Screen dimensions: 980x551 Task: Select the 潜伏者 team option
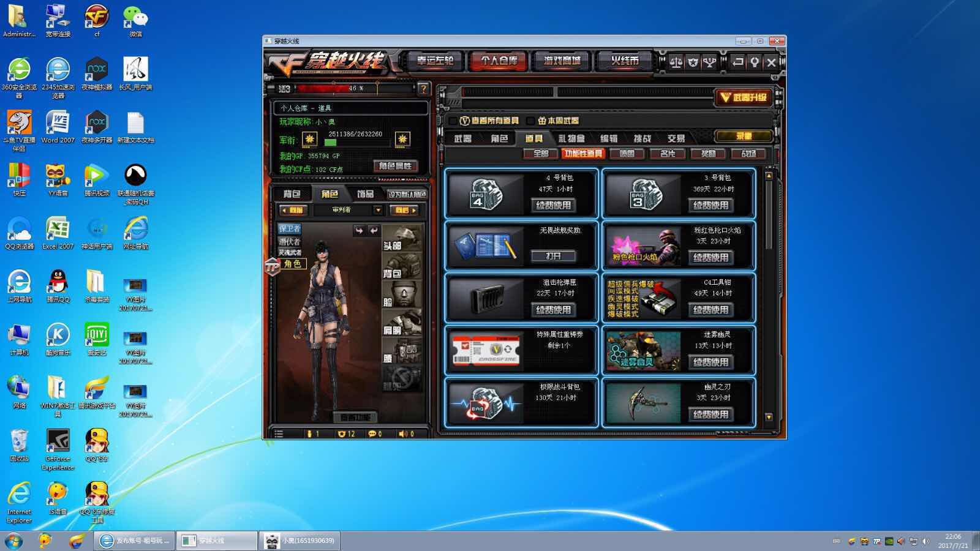[x=290, y=242]
